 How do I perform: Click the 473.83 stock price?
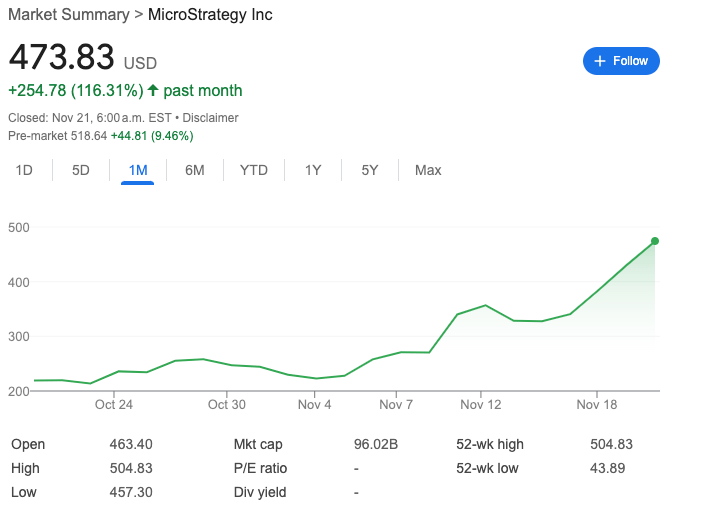[61, 57]
